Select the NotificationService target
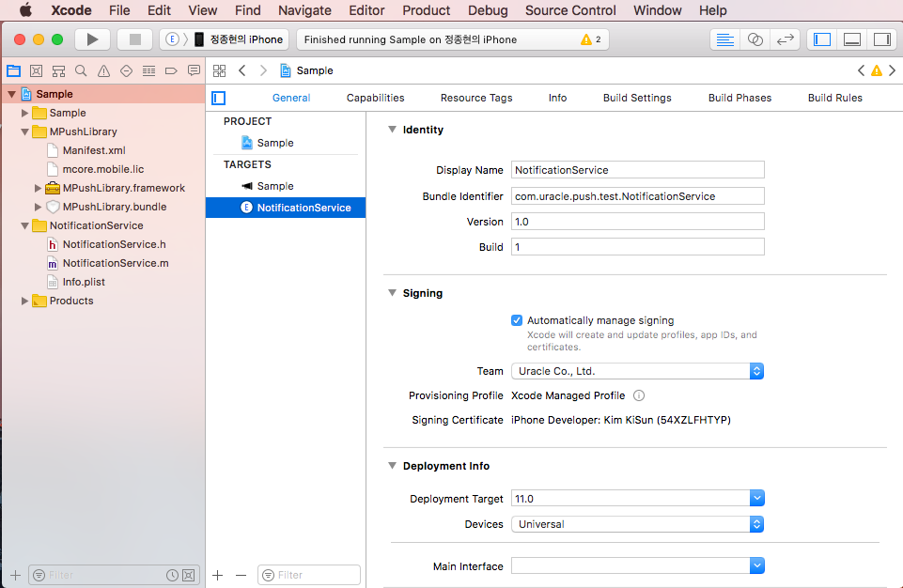The image size is (903, 588). click(286, 208)
